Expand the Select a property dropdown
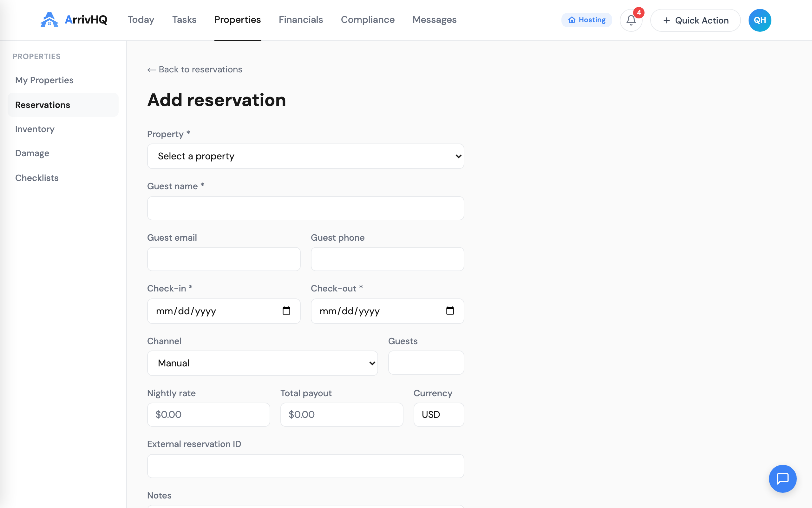 point(306,156)
